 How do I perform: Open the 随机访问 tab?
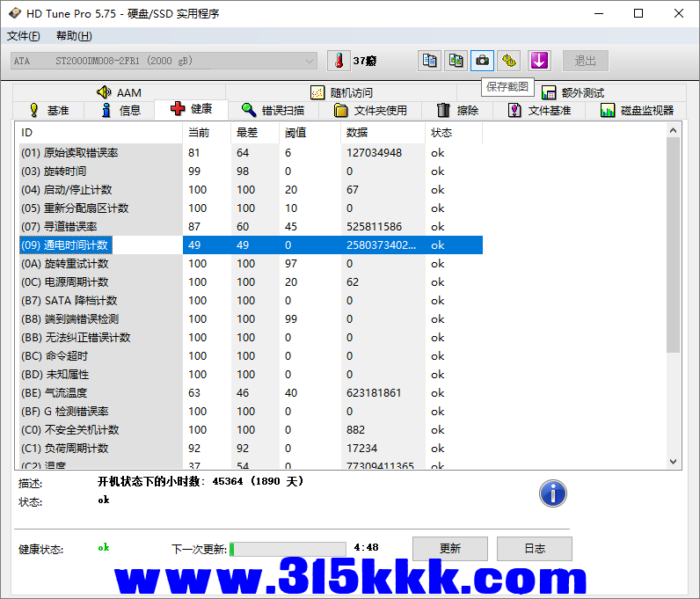pyautogui.click(x=341, y=92)
